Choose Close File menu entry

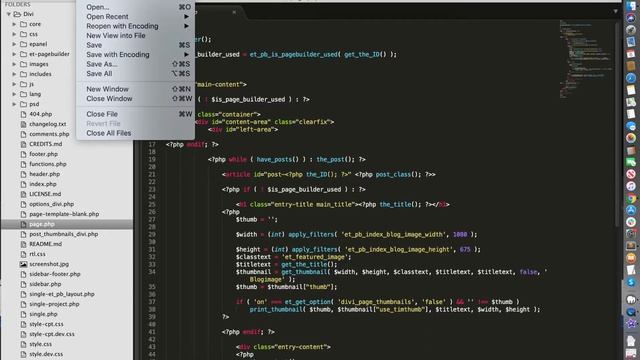[135, 114]
